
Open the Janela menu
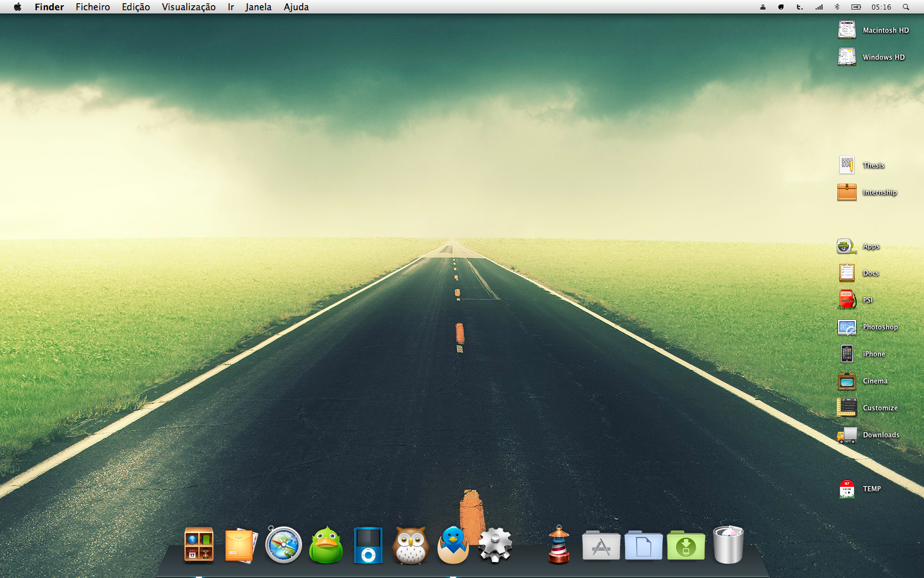[x=259, y=7]
